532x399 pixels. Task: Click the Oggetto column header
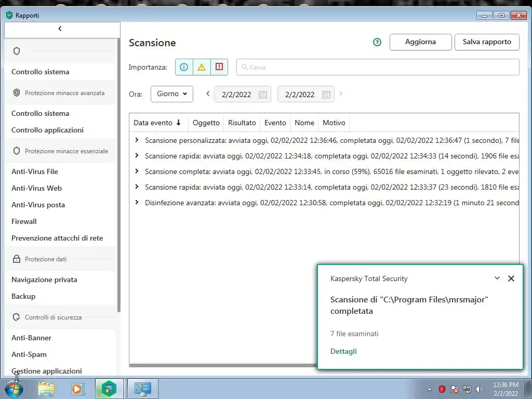[206, 123]
